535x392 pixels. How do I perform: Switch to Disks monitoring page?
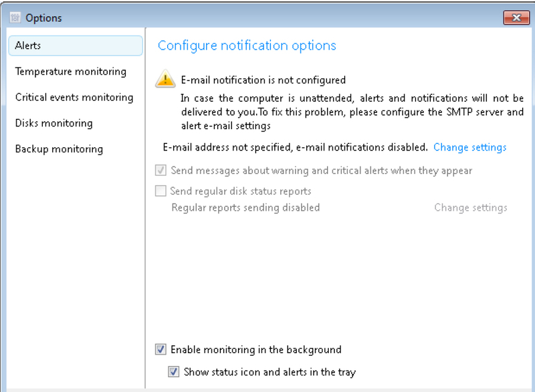(x=54, y=123)
